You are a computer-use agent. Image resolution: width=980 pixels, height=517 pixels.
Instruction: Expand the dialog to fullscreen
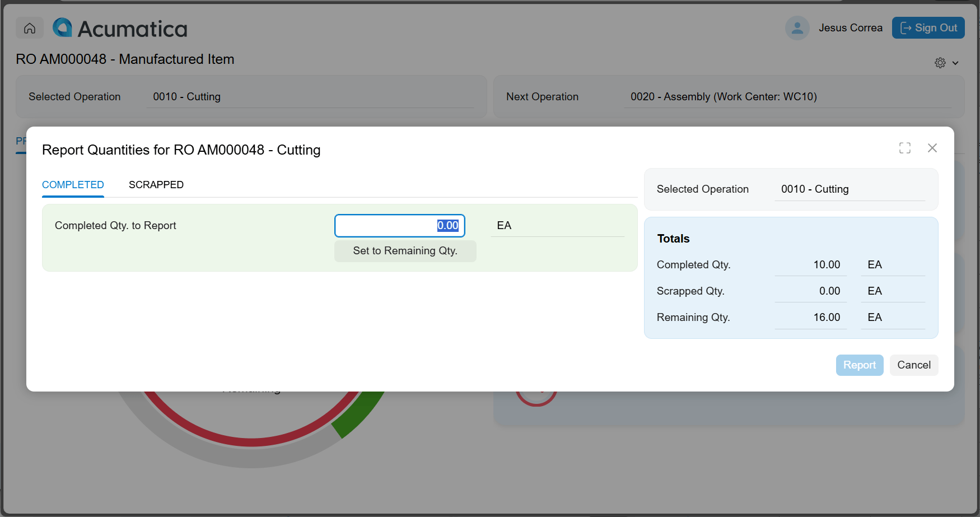[905, 147]
